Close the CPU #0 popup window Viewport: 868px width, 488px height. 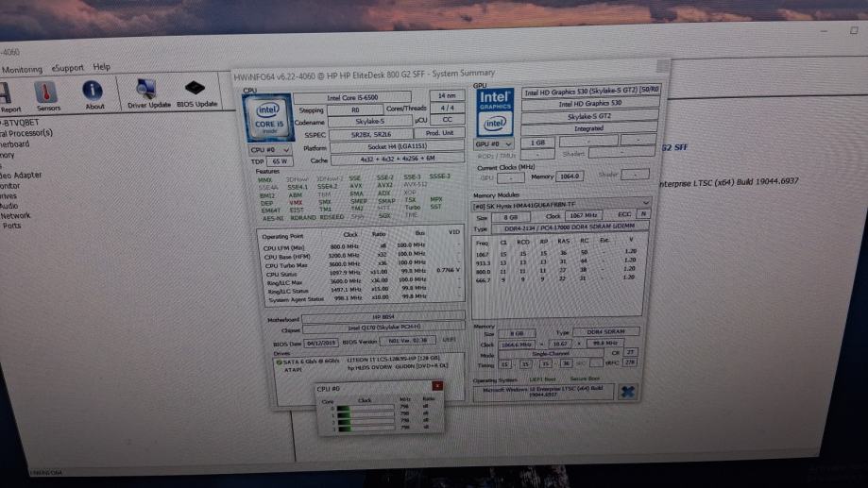coord(437,386)
